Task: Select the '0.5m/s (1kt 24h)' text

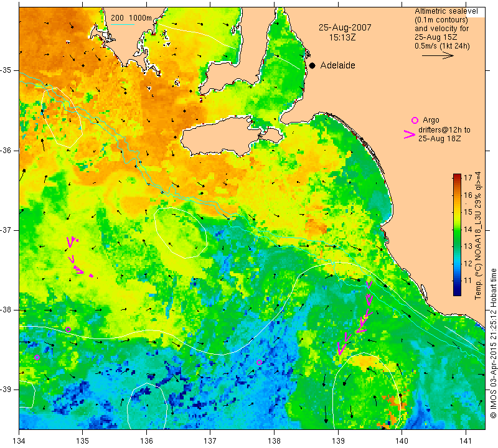Action: point(442,46)
